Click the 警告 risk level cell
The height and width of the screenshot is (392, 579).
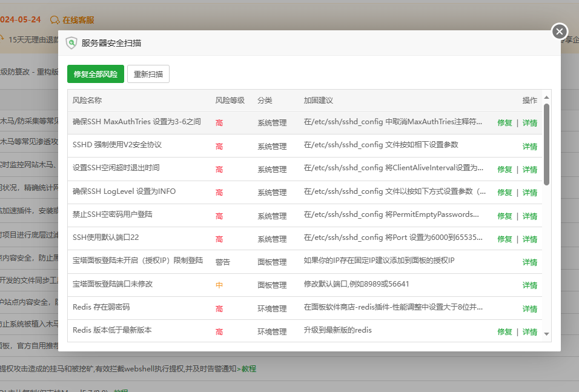coord(223,262)
